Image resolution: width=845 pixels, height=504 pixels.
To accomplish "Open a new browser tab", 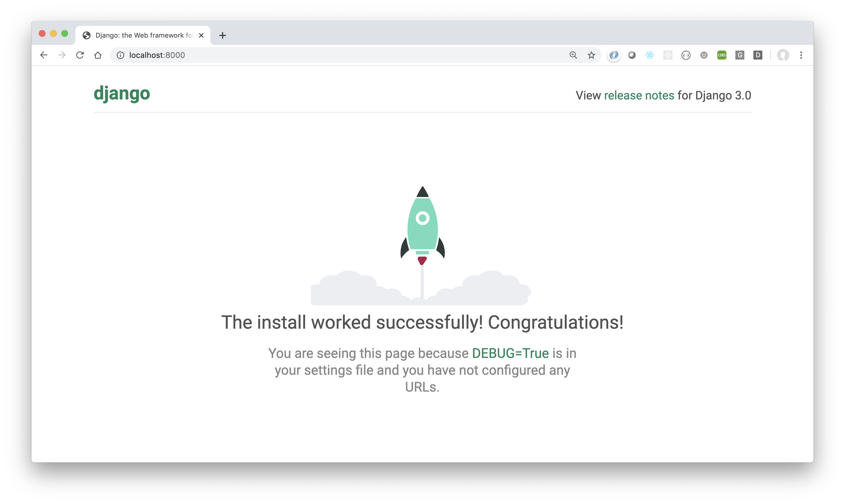I will point(223,35).
